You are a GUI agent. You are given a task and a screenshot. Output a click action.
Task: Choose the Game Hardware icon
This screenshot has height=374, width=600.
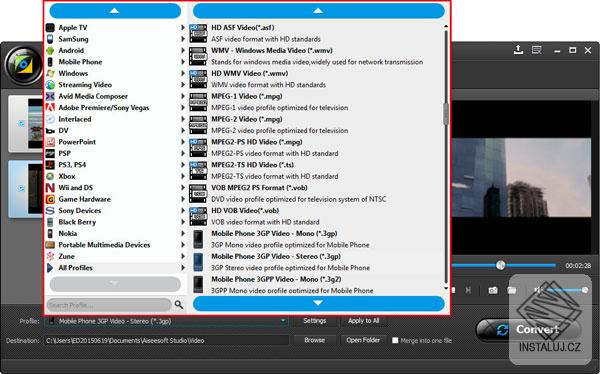coord(50,199)
